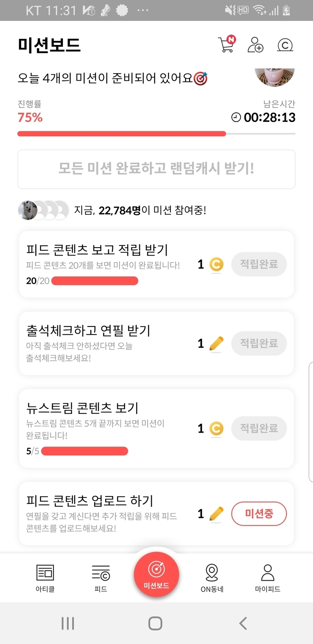
Task: Switch to the 아티클 tab
Action: click(45, 578)
